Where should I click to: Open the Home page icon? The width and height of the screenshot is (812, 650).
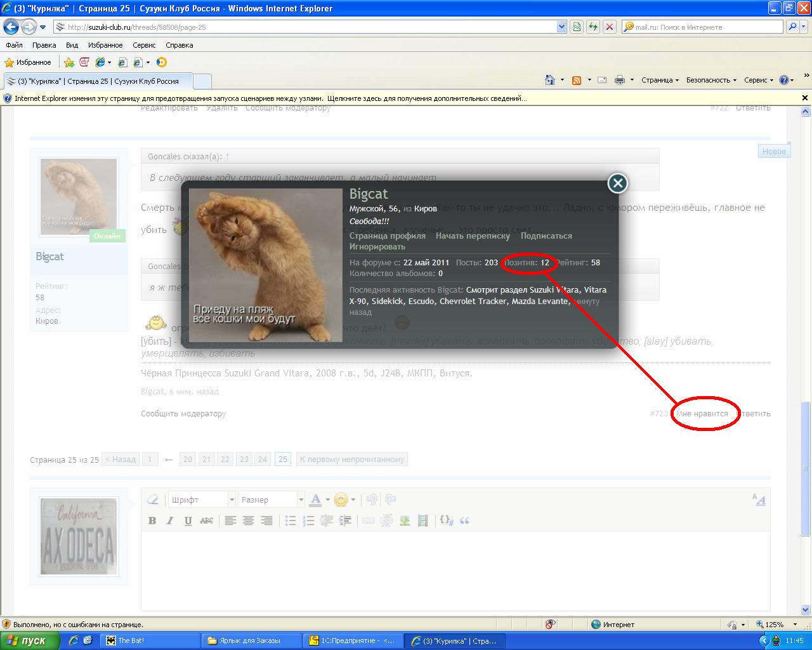pyautogui.click(x=550, y=80)
